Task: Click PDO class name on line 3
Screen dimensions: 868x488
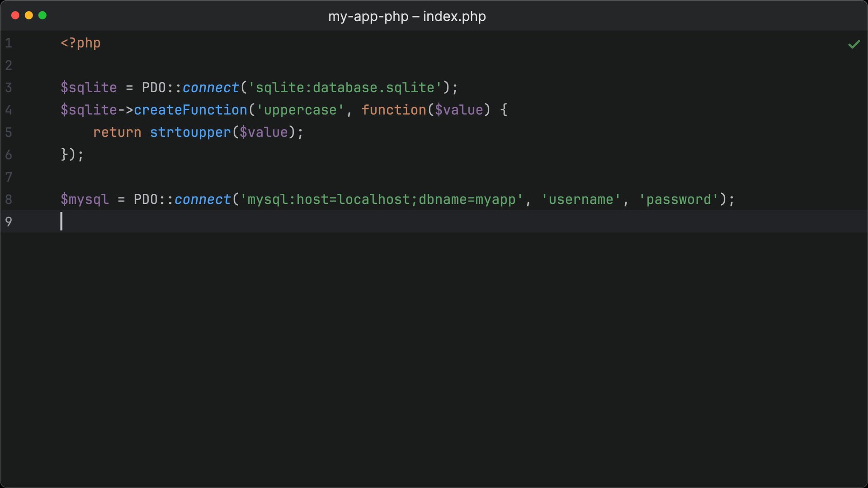Action: click(154, 88)
